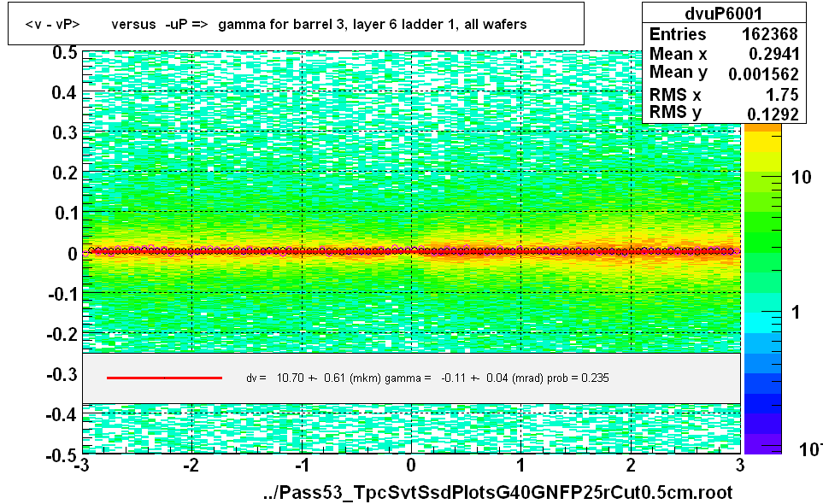Click y-axis label -0.3
This screenshot has height=504, width=823.
coord(62,374)
